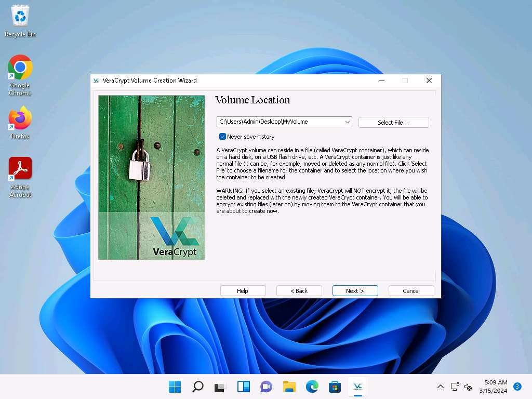Click Next to continue the wizard
532x399 pixels.
(355, 291)
